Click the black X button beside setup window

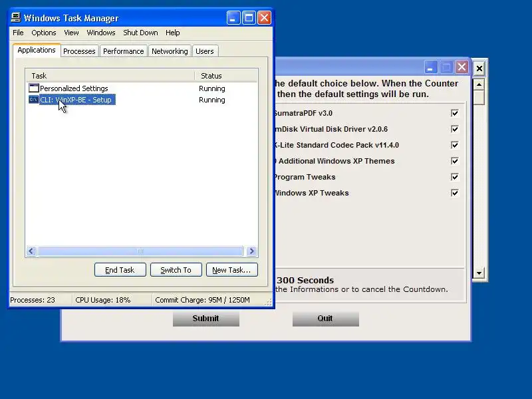[479, 69]
